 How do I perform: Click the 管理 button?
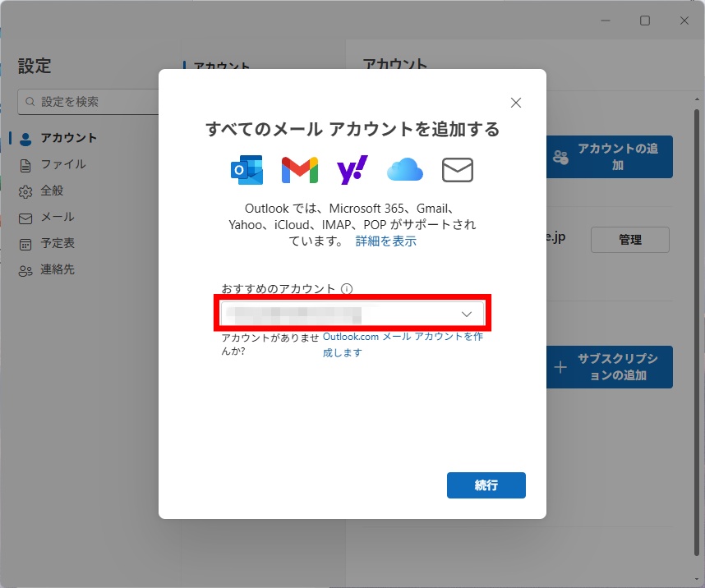point(629,240)
